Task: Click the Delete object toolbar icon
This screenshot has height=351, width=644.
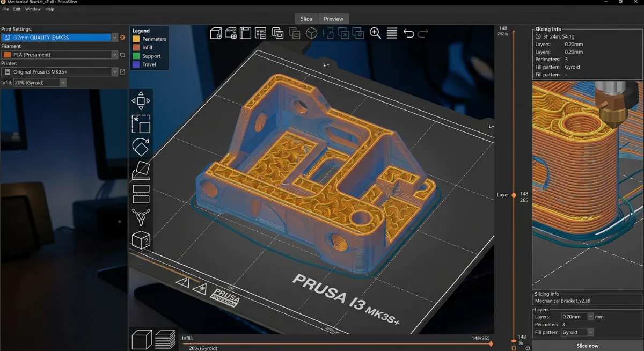Action: click(x=231, y=33)
